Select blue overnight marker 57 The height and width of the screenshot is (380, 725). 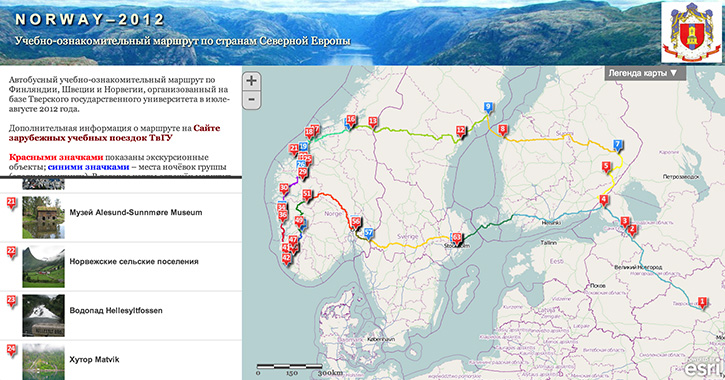coord(369,233)
